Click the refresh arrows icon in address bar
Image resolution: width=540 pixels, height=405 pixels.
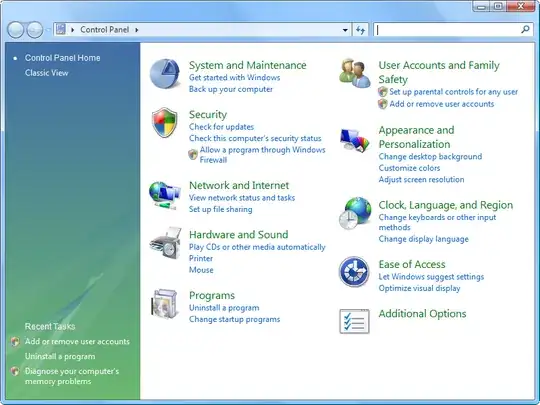point(360,30)
